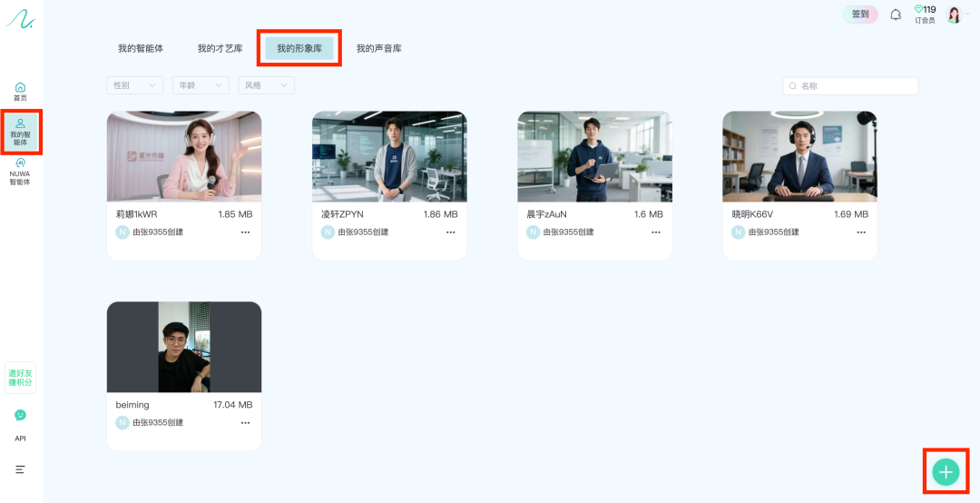Open NUWA智能体 in the sidebar
Screen dimensions: 980x503
tap(20, 172)
